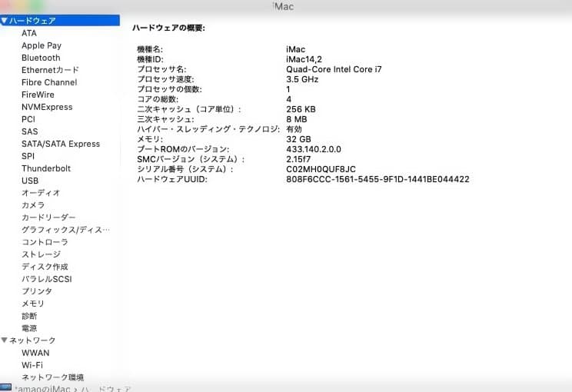Click ハードウェア in the bottom path bar
Screen dimensions: 572x392
105,389
